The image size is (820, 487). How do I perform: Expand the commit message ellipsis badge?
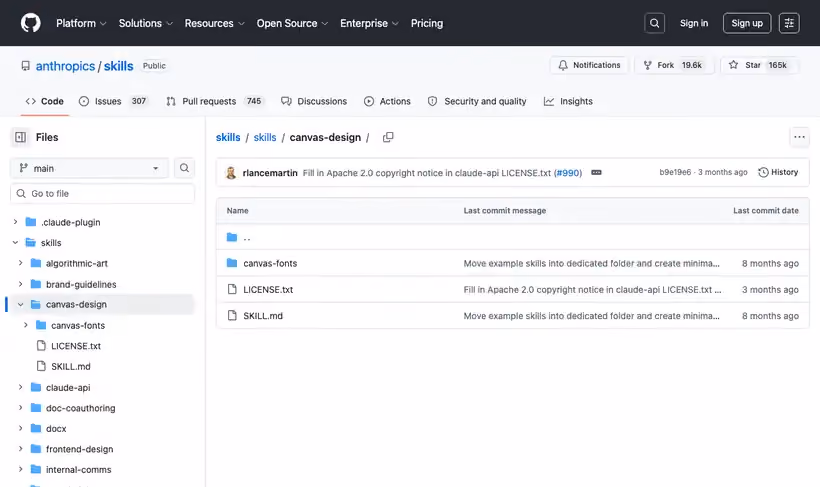pos(596,173)
